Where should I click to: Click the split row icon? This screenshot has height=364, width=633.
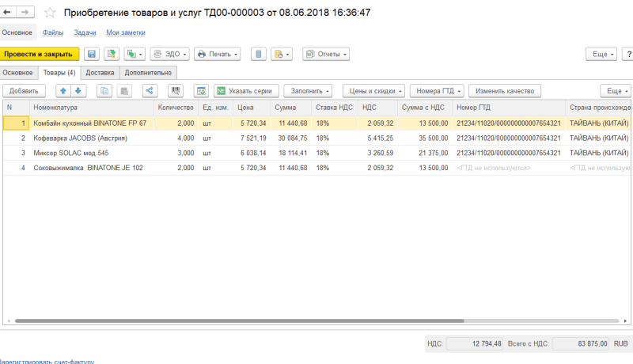(x=149, y=91)
